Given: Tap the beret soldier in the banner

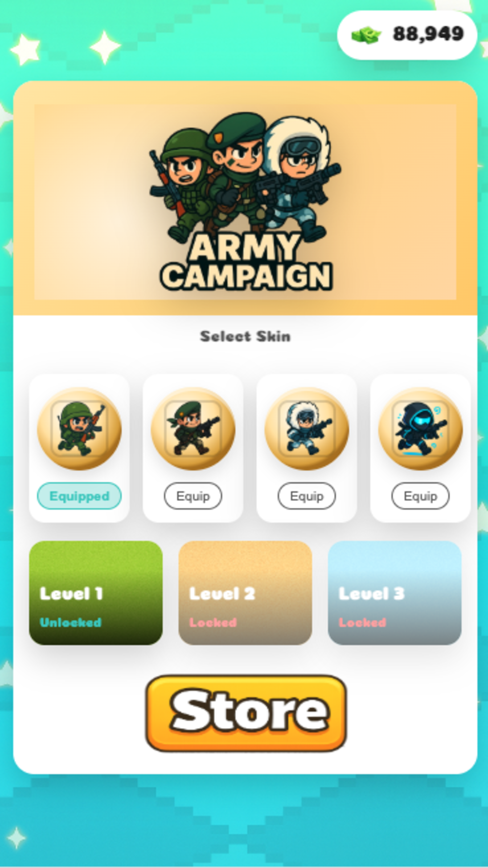Looking at the screenshot, I should coord(237,170).
